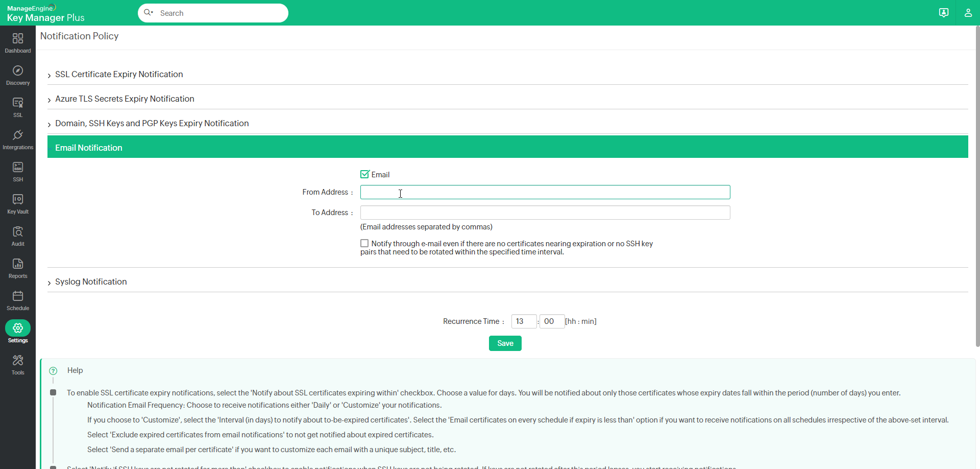Click the From Address input field

coord(545,192)
